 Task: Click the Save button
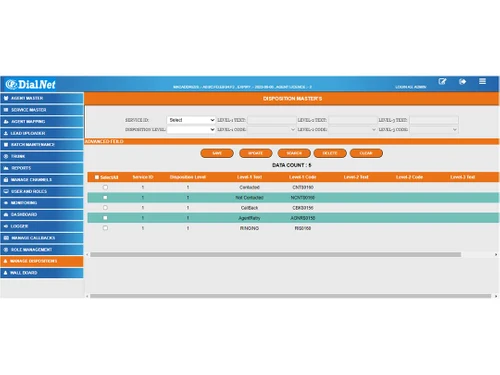pyautogui.click(x=217, y=153)
